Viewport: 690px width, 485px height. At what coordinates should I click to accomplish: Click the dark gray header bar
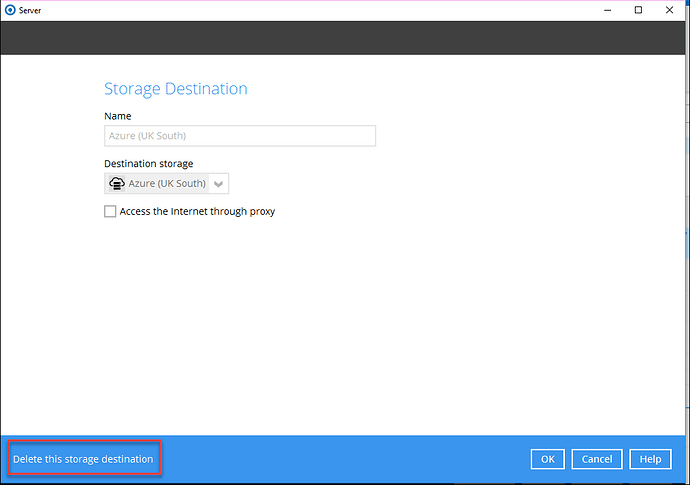345,37
